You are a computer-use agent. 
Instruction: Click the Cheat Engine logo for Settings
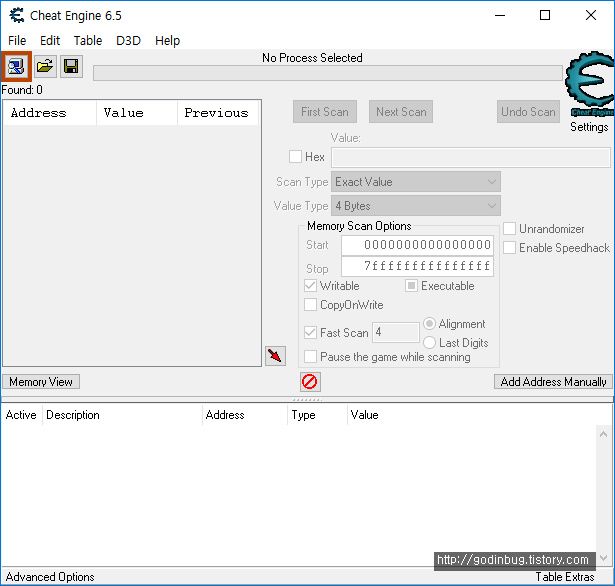(590, 84)
